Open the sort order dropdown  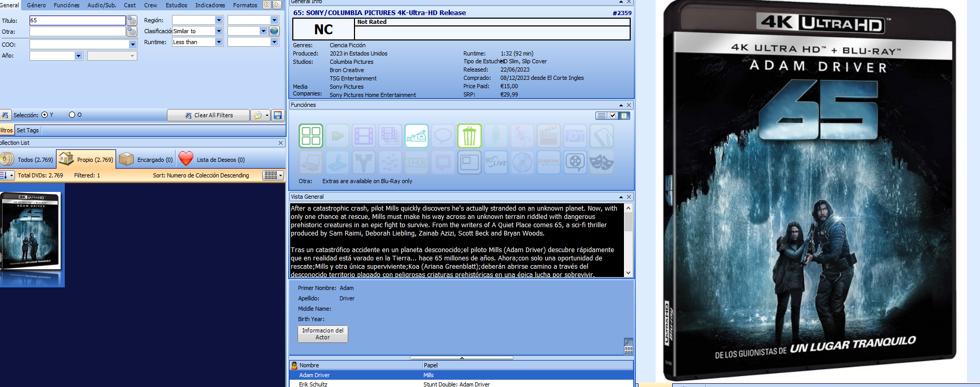pyautogui.click(x=8, y=175)
